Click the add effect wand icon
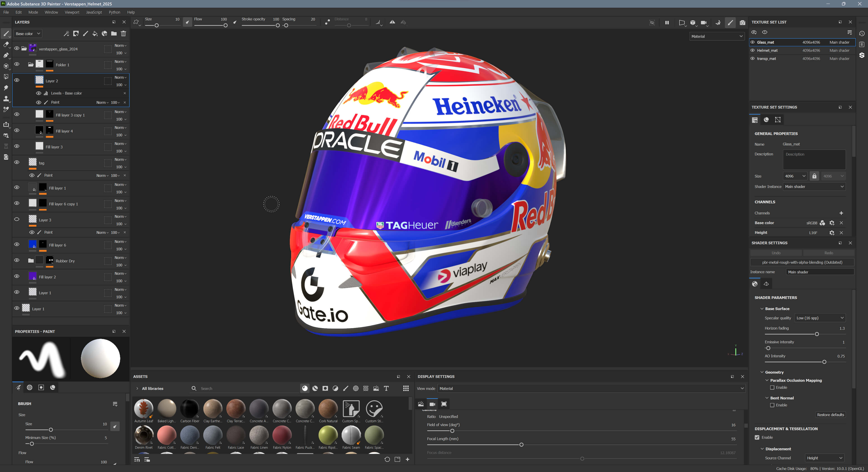 tap(66, 33)
